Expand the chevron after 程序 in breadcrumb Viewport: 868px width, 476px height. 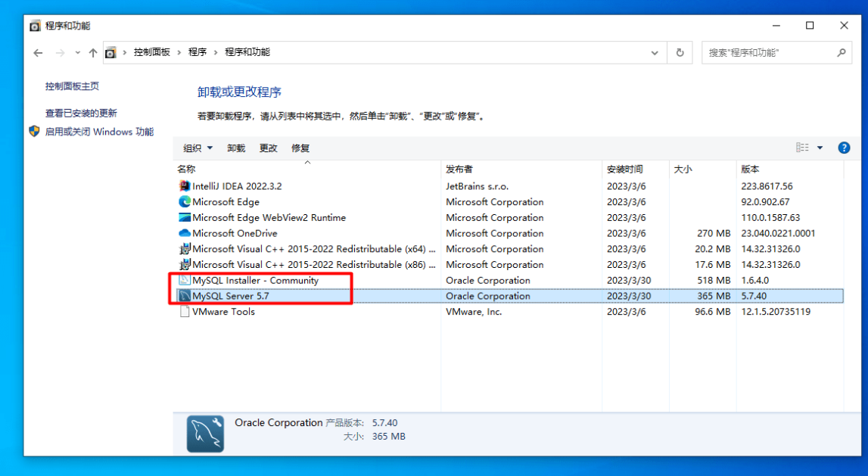216,52
